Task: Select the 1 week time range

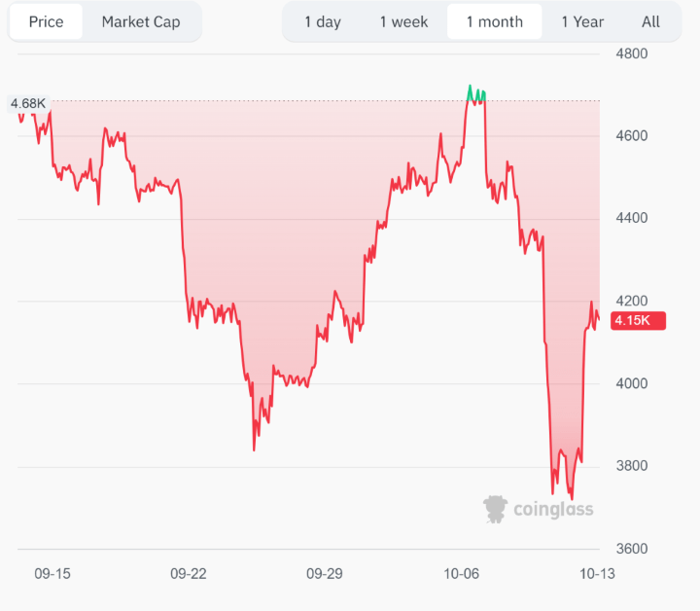Action: 403,21
